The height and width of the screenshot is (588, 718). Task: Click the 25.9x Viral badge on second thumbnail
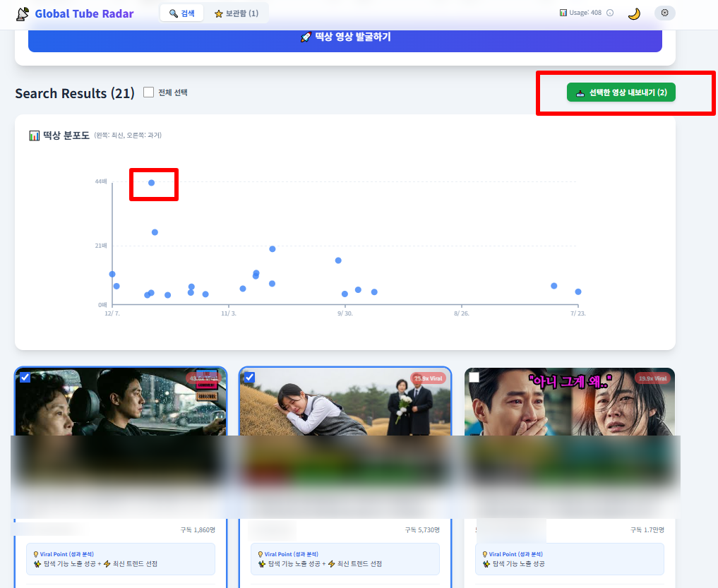(428, 378)
